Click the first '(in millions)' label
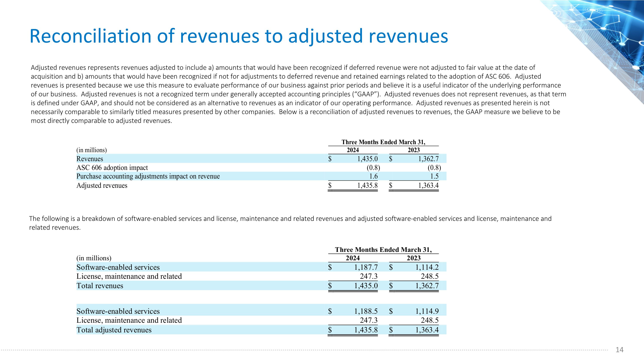The image size is (644, 362). click(x=91, y=150)
